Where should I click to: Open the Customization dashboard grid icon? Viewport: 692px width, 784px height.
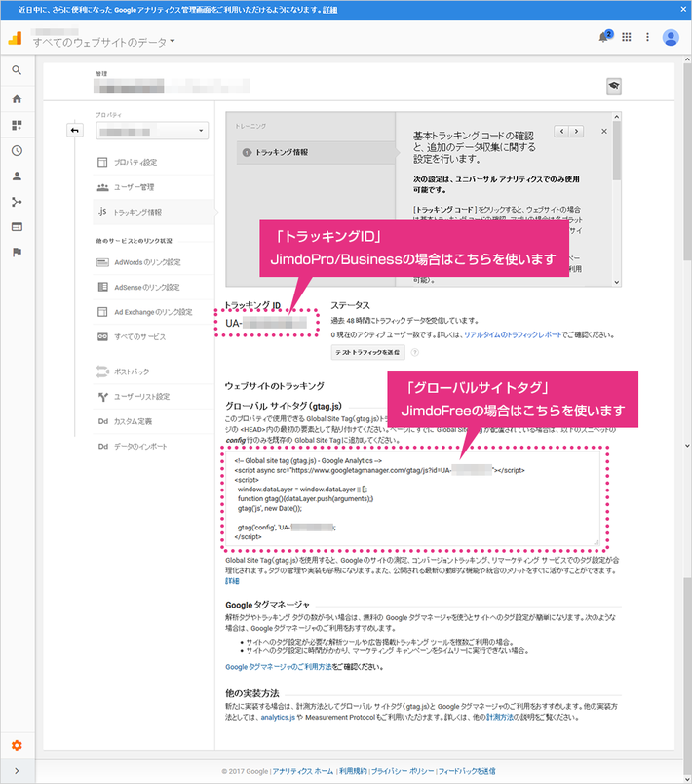(17, 125)
